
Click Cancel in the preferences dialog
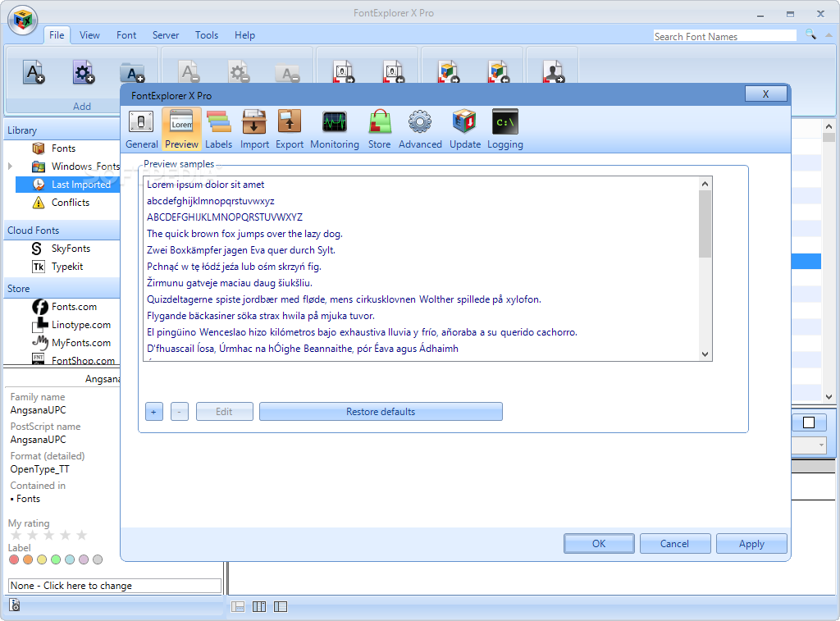pos(675,543)
